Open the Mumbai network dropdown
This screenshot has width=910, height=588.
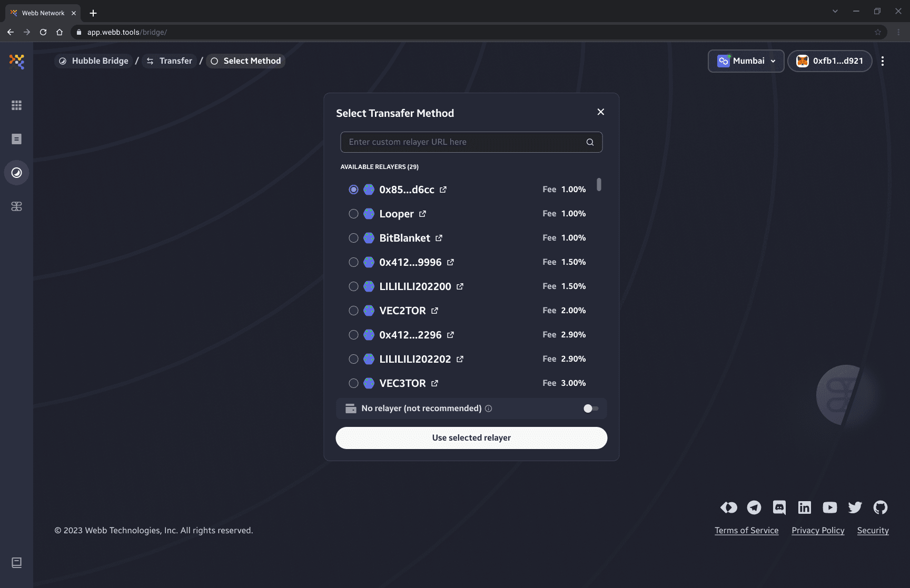point(746,61)
